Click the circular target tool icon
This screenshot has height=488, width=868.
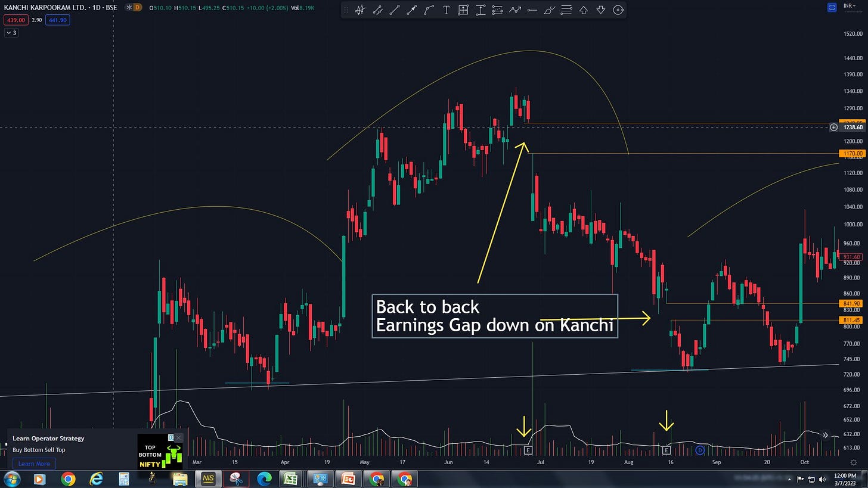point(618,10)
